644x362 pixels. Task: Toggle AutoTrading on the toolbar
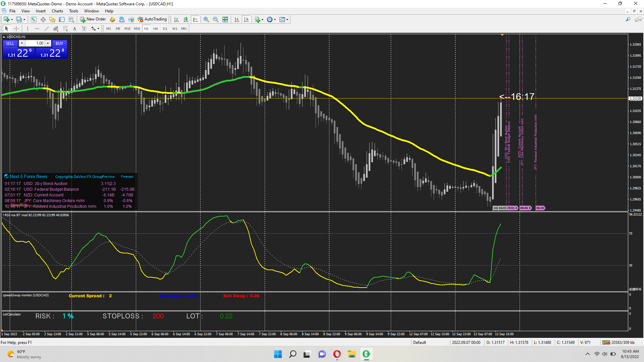coord(152,19)
